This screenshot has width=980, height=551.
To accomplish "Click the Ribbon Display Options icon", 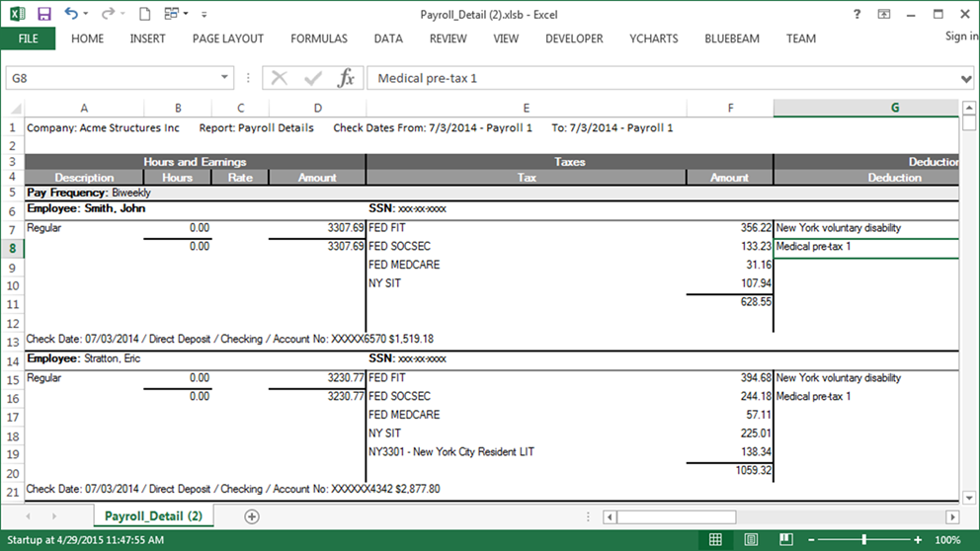I will [x=884, y=14].
